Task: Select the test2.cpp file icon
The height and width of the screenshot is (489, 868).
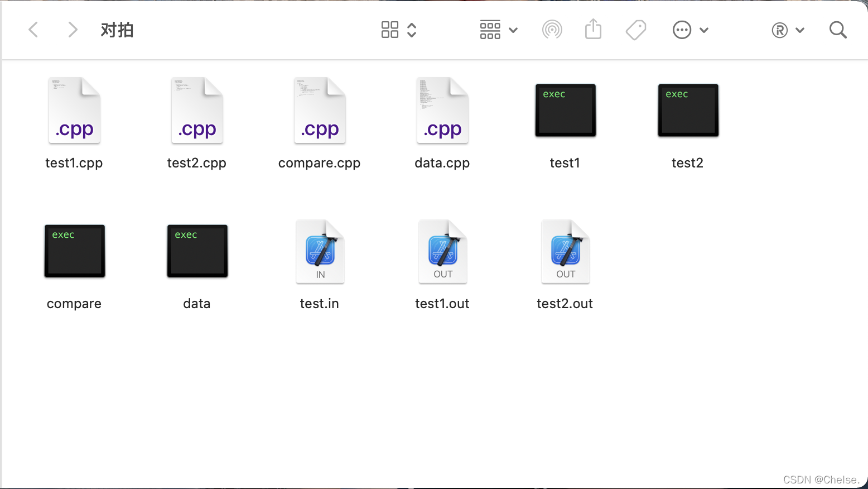Action: 197,111
